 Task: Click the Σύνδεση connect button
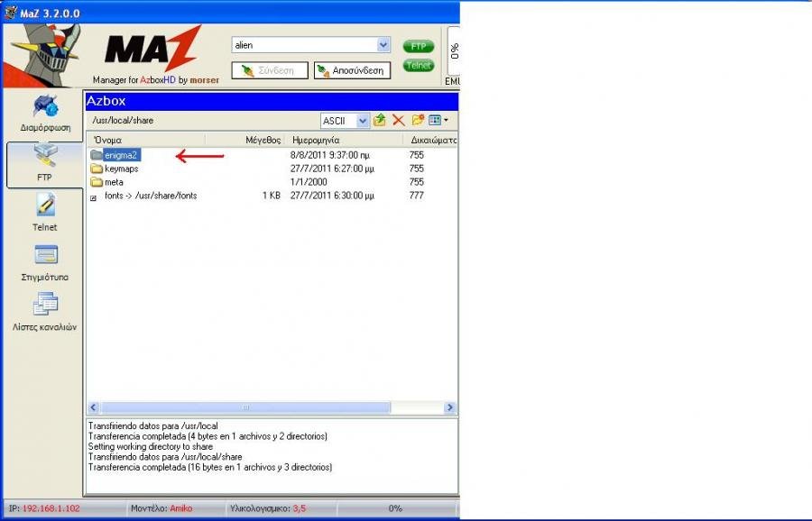270,70
